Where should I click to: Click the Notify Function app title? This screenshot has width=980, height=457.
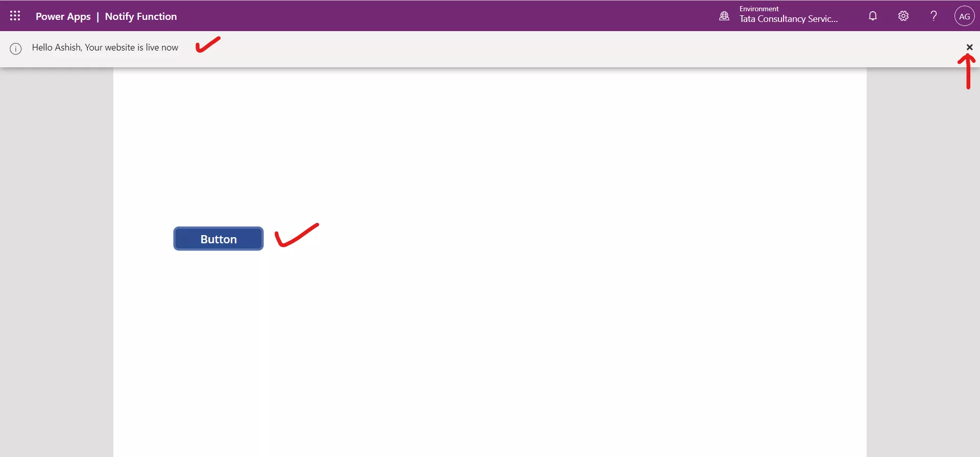tap(141, 16)
